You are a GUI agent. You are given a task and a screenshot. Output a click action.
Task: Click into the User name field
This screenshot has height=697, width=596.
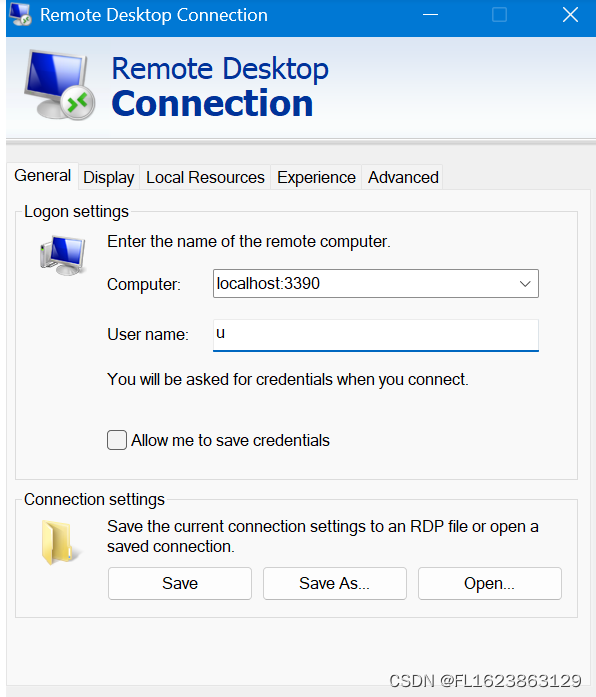(376, 335)
